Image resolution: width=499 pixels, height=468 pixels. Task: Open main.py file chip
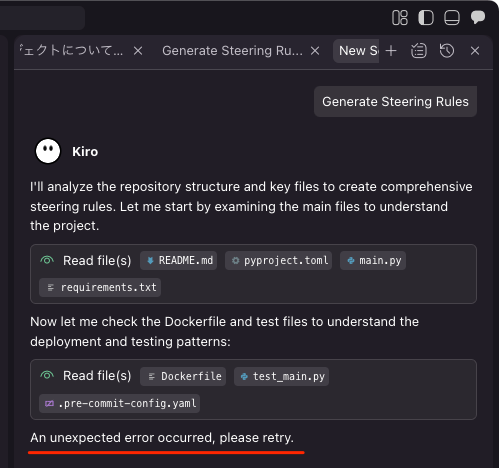click(x=373, y=260)
